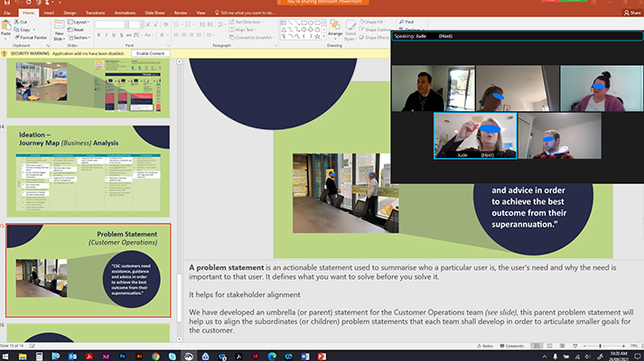The image size is (644, 361).
Task: Click the Copy command
Action: point(23,30)
